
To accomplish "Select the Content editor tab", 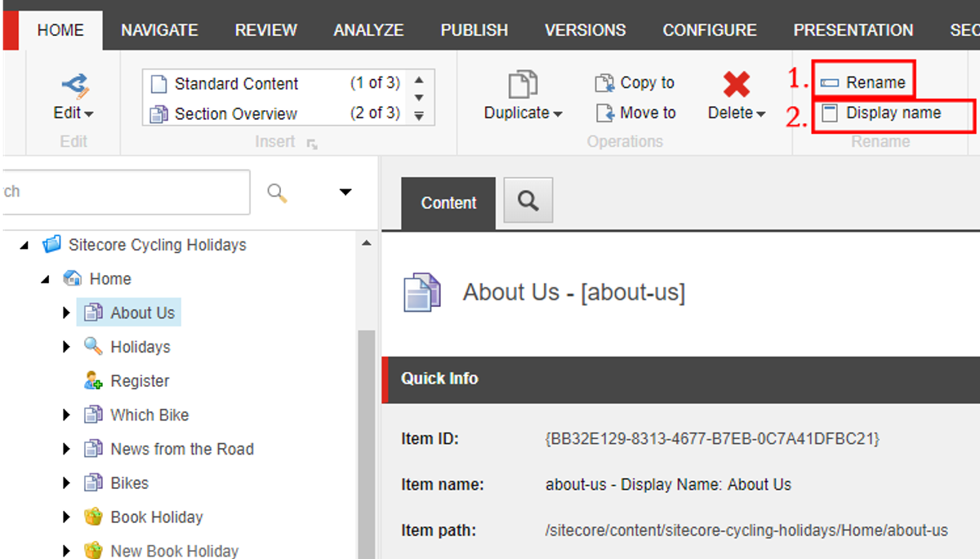I will click(x=448, y=203).
